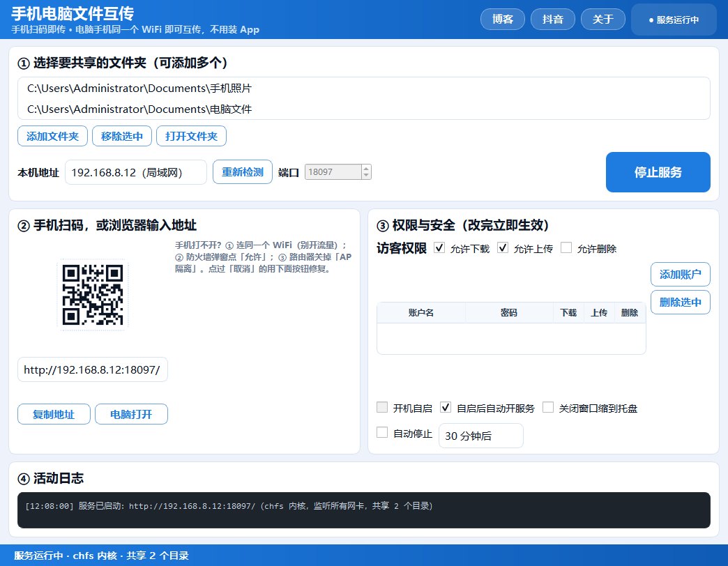Increase port with stepper up arrow
Viewport: 728px width, 566px height.
click(x=366, y=169)
